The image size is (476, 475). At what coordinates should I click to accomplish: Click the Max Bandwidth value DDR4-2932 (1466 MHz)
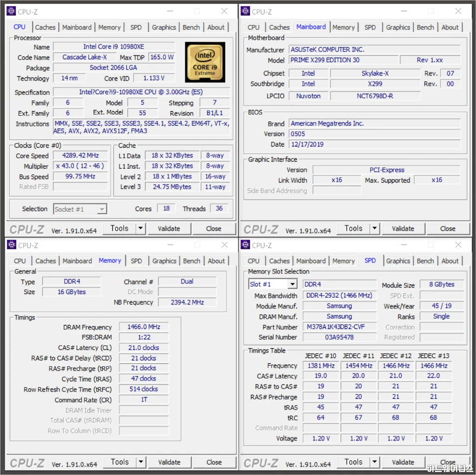coord(340,295)
